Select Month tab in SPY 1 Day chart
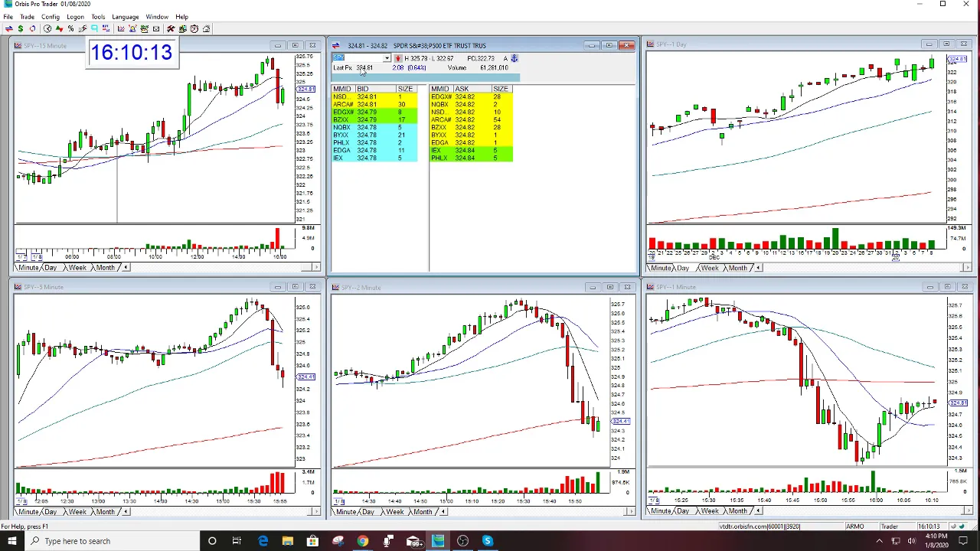 (x=737, y=269)
